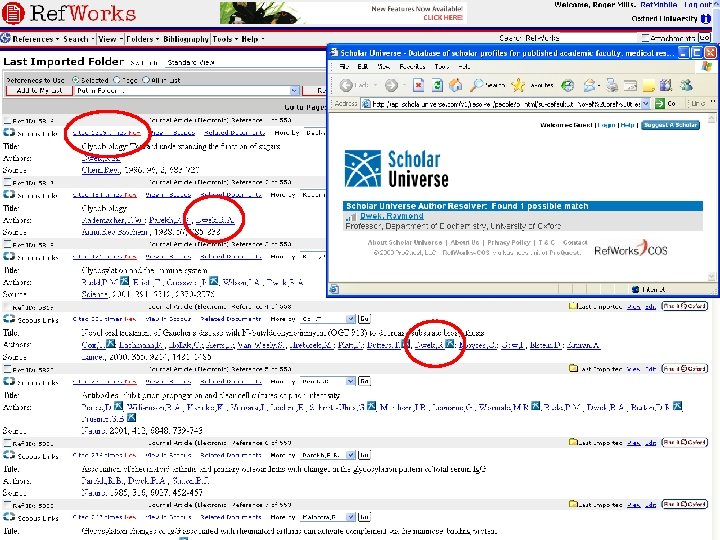Open 'More by' dropdown showing Malhotra,R
The width and height of the screenshot is (720, 540).
tap(328, 517)
